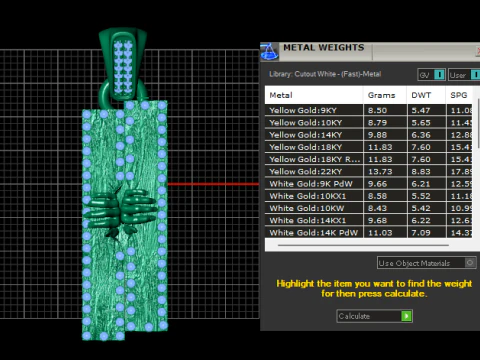Click the 11.03 grams value
480x360 pixels.
point(380,233)
